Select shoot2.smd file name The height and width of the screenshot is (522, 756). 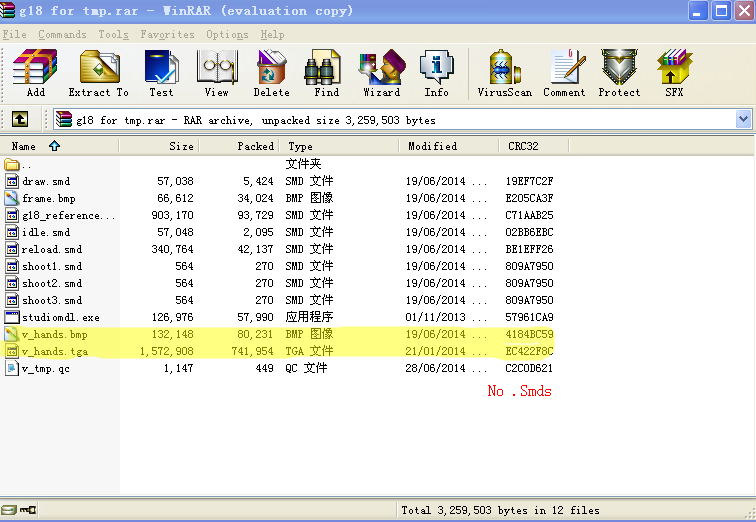coord(52,283)
